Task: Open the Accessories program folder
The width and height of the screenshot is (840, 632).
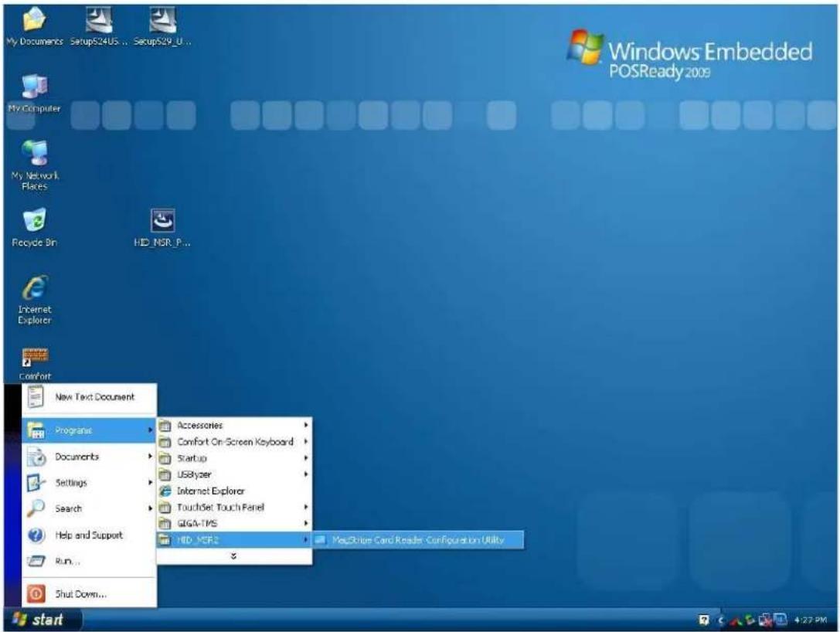Action: click(234, 425)
